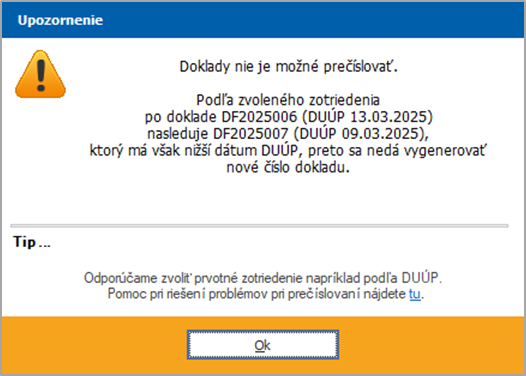Image resolution: width=526 pixels, height=376 pixels.
Task: Click the exclamation mark inside the warning icon
Action: click(41, 76)
